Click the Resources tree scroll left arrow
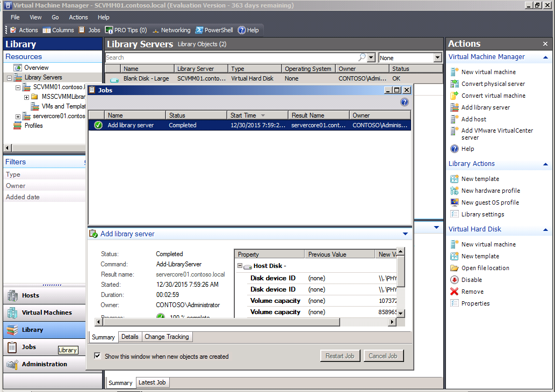Image resolution: width=555 pixels, height=392 pixels. (x=8, y=148)
